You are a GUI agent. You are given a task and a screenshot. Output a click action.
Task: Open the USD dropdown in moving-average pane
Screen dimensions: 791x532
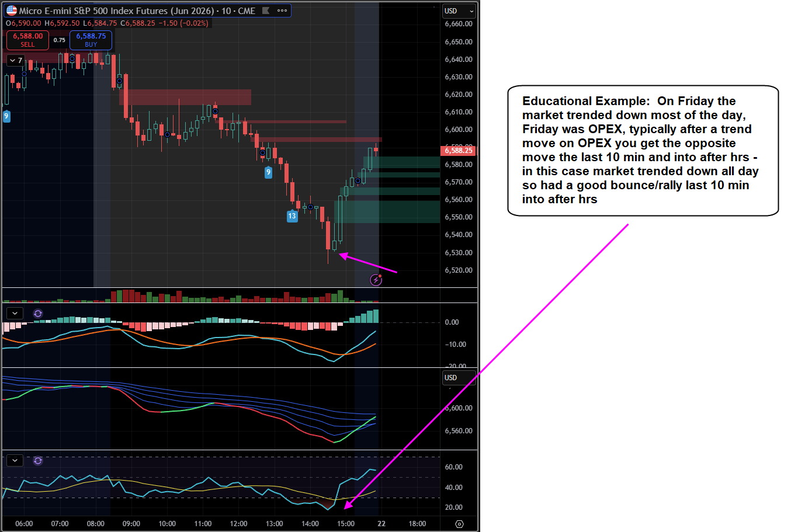[459, 378]
